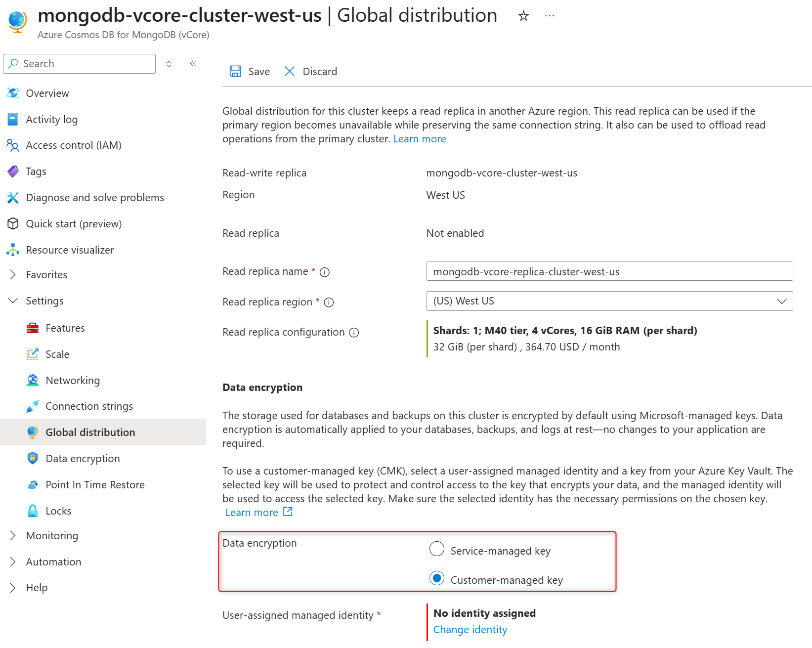Open the more options ellipsis in header
812x648 pixels.
[x=550, y=16]
